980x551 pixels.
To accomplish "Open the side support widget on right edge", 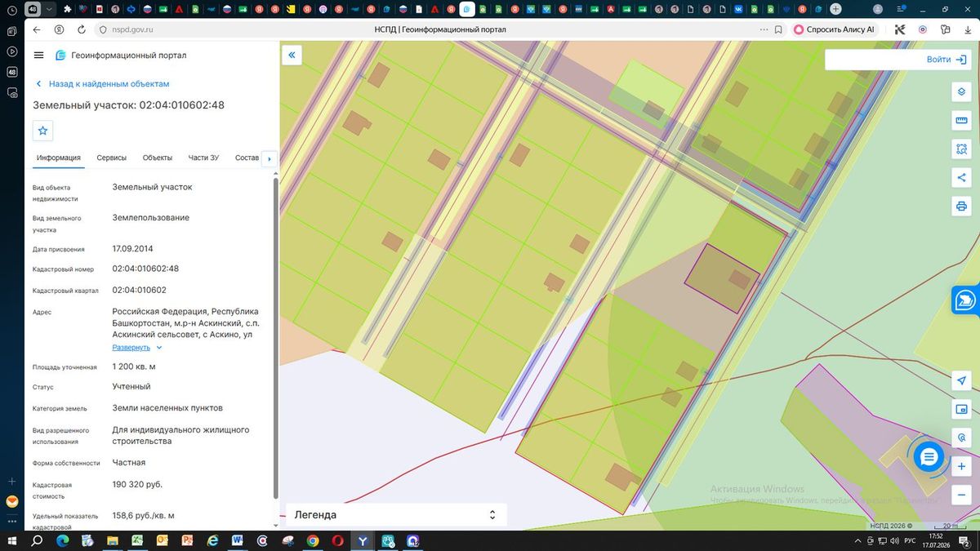I will [x=966, y=300].
